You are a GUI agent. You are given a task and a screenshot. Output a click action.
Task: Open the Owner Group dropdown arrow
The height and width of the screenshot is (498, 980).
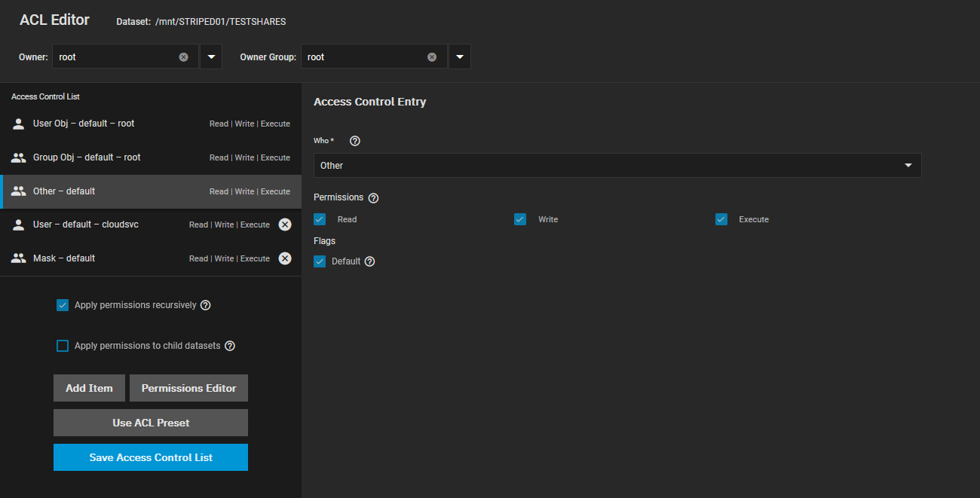460,57
